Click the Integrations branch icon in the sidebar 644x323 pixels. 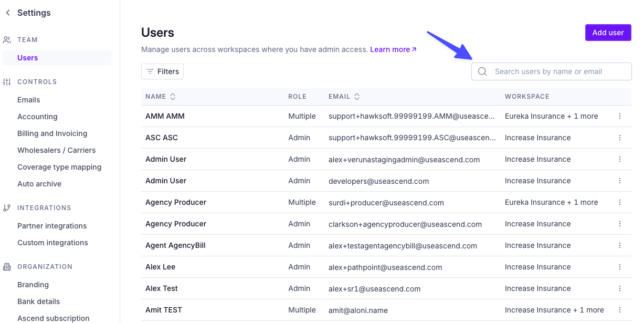point(7,208)
